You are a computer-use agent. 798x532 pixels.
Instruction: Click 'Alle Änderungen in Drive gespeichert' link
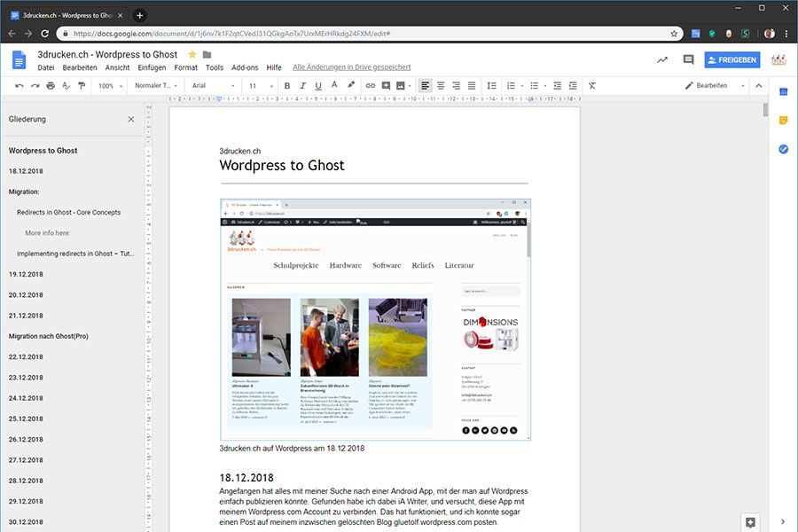coord(352,67)
